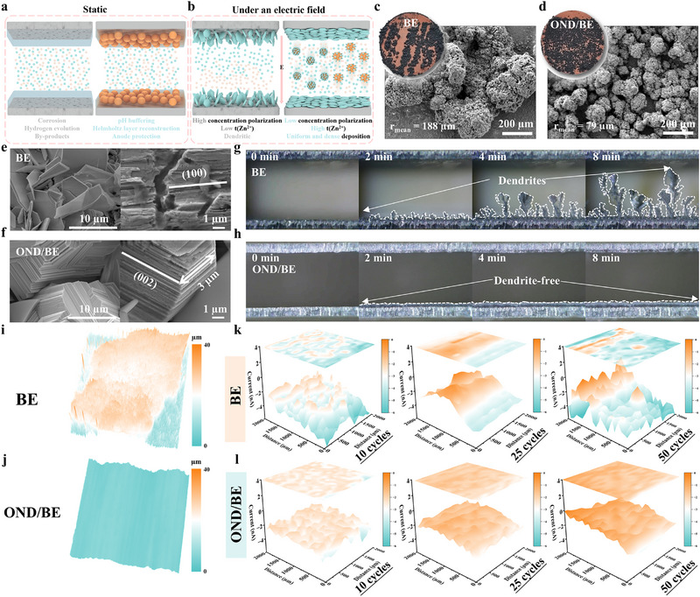
Task: Click the panel i height color scale bar
Action: click(x=196, y=396)
